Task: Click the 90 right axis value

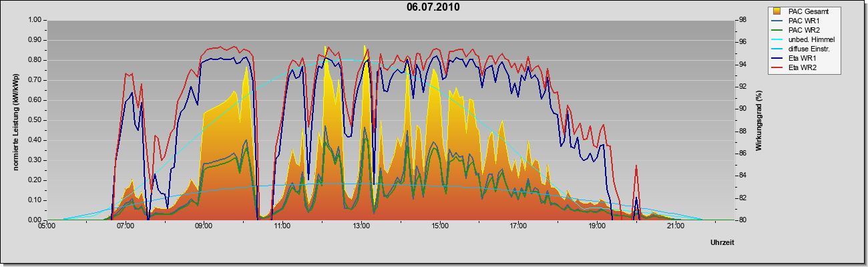Action: point(743,109)
